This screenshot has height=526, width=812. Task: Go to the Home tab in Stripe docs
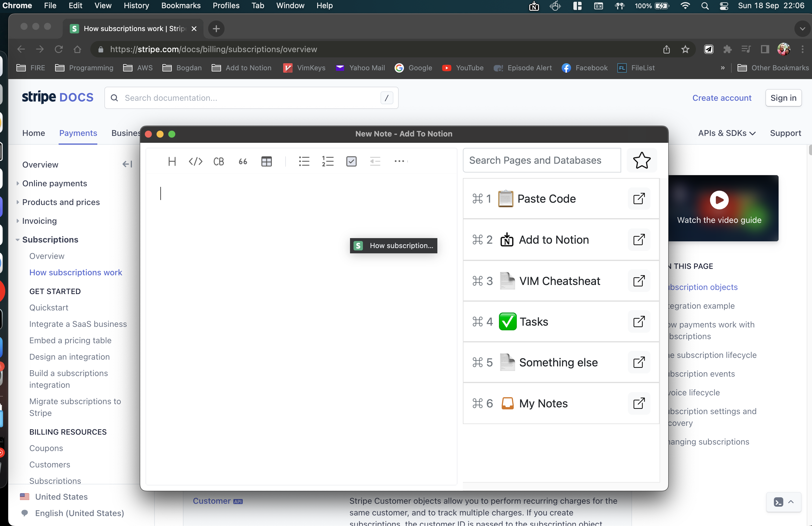pos(33,133)
